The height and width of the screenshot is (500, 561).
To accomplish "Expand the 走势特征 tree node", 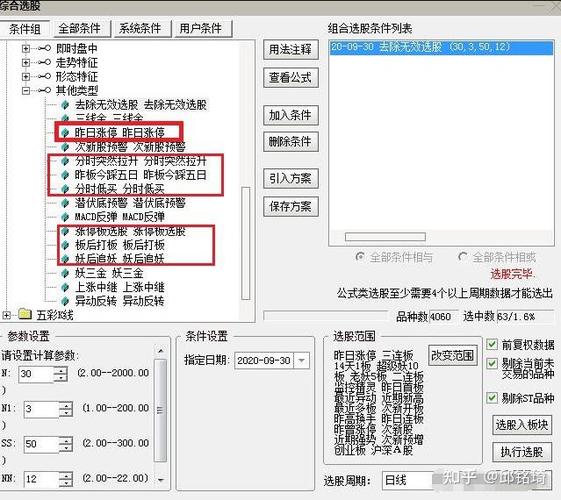I will [26, 63].
